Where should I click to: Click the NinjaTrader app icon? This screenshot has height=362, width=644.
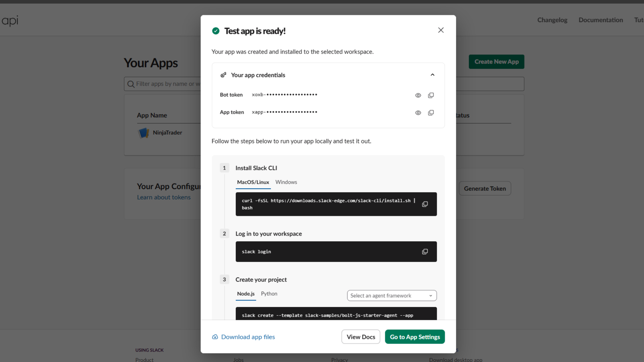[x=144, y=133]
